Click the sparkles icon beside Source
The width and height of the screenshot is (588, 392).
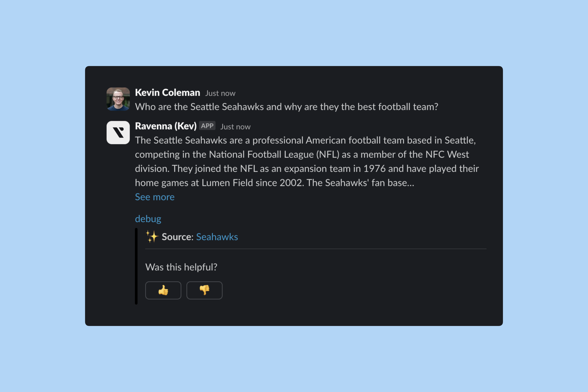[x=152, y=236]
